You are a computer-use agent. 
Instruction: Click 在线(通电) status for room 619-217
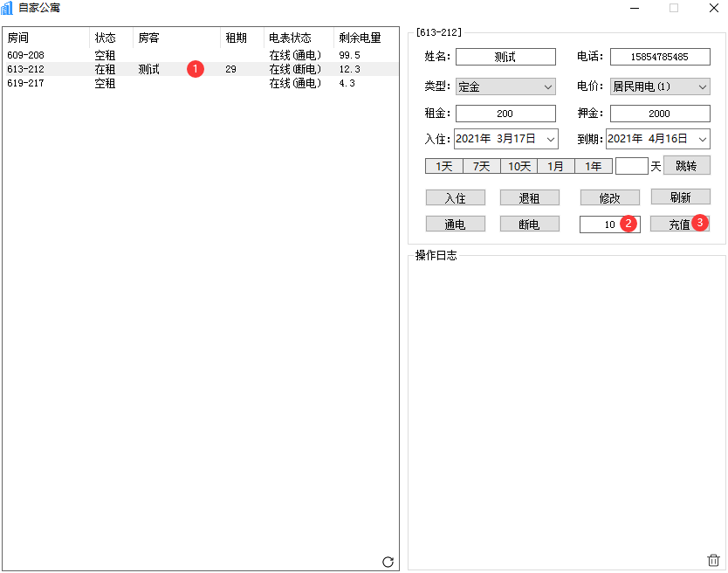click(295, 83)
